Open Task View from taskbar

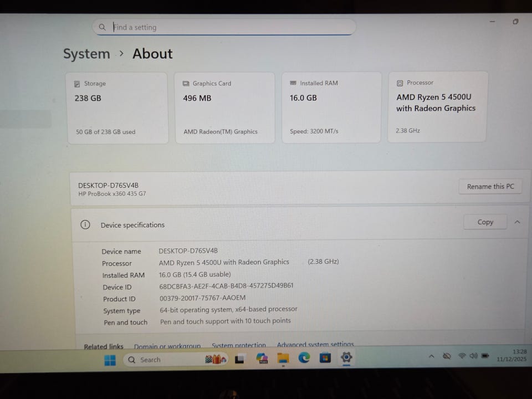coord(240,359)
